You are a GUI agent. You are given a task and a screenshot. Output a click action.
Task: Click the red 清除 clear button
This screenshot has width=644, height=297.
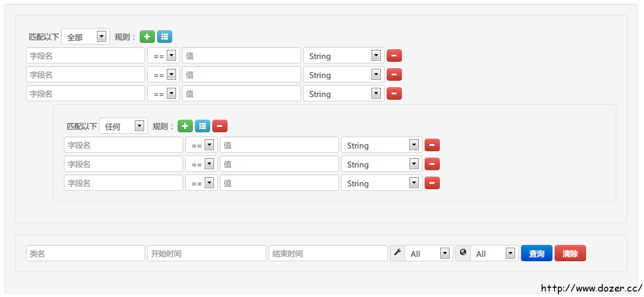point(570,253)
